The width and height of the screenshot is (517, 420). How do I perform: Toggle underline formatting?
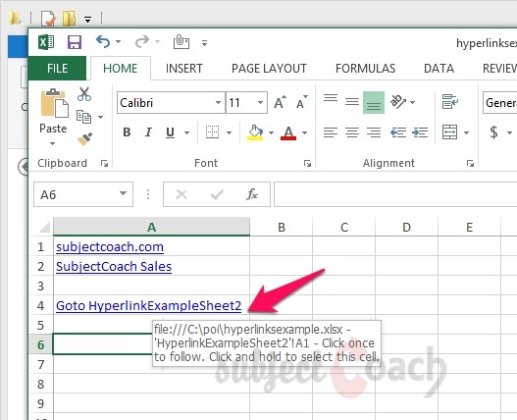170,132
